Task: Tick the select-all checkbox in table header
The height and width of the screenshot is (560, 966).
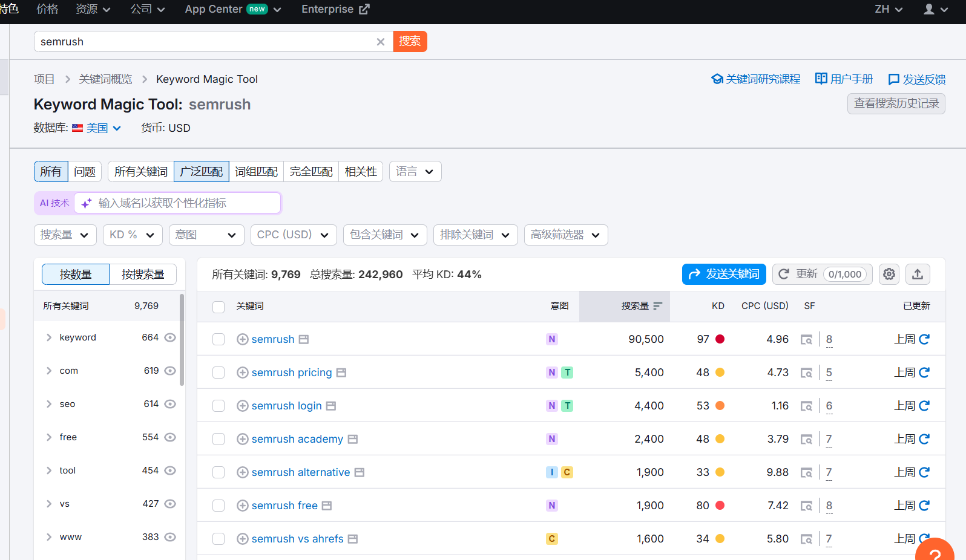Action: click(218, 307)
